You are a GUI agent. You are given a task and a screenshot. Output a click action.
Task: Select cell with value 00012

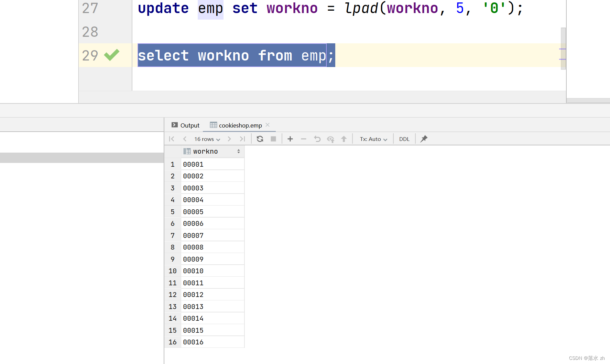pos(213,295)
